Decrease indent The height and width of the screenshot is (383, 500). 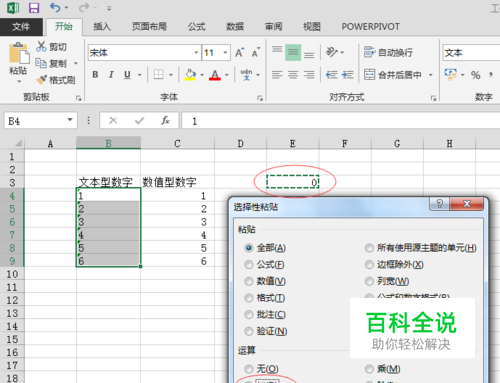331,75
